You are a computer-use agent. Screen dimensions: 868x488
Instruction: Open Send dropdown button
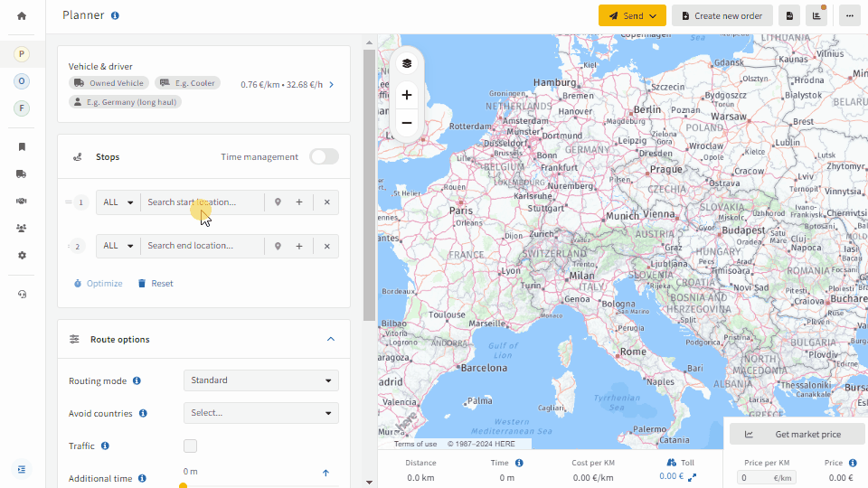[x=633, y=16]
